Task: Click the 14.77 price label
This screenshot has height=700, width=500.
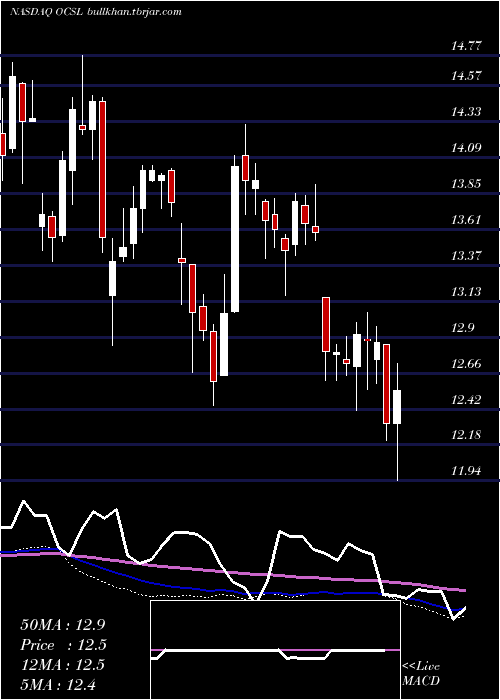Action: point(466,45)
